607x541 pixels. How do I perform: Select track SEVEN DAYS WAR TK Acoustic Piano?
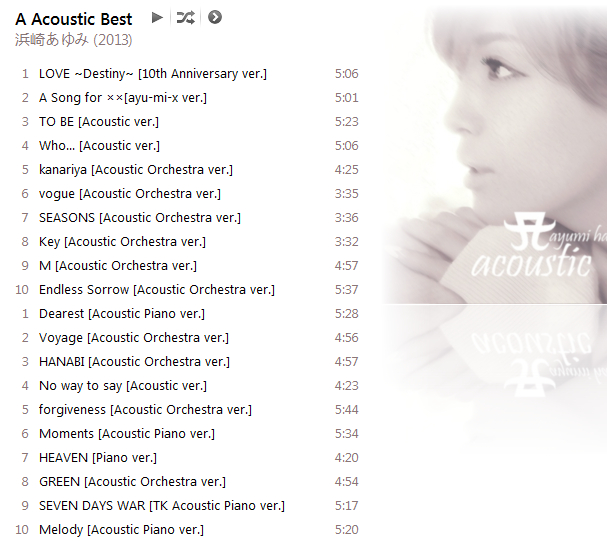[x=187, y=505]
